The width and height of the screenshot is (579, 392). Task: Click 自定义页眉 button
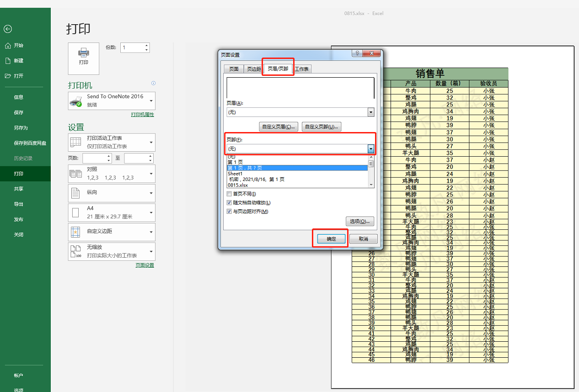click(x=279, y=127)
